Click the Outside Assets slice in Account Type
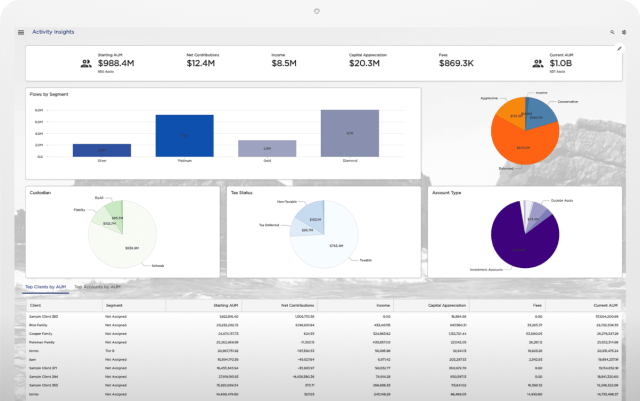This screenshot has height=401, width=640. 538,214
